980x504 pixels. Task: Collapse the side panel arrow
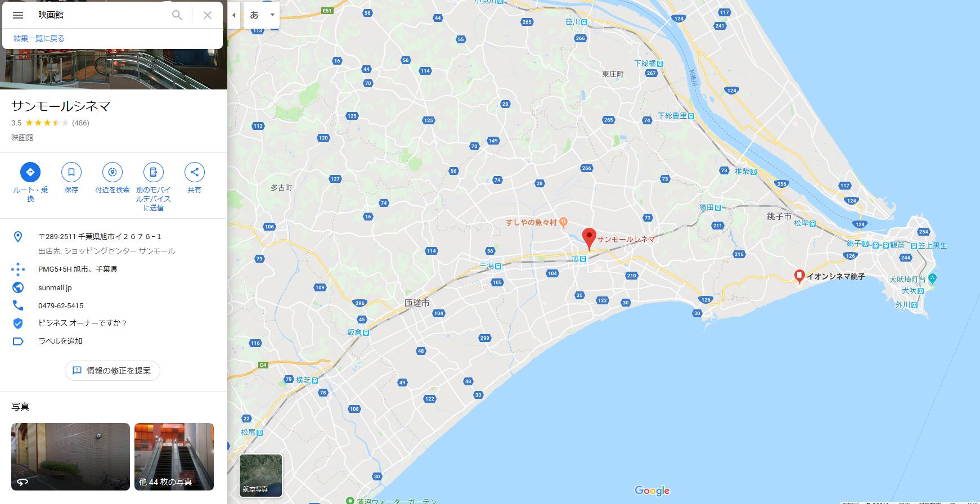pos(234,15)
